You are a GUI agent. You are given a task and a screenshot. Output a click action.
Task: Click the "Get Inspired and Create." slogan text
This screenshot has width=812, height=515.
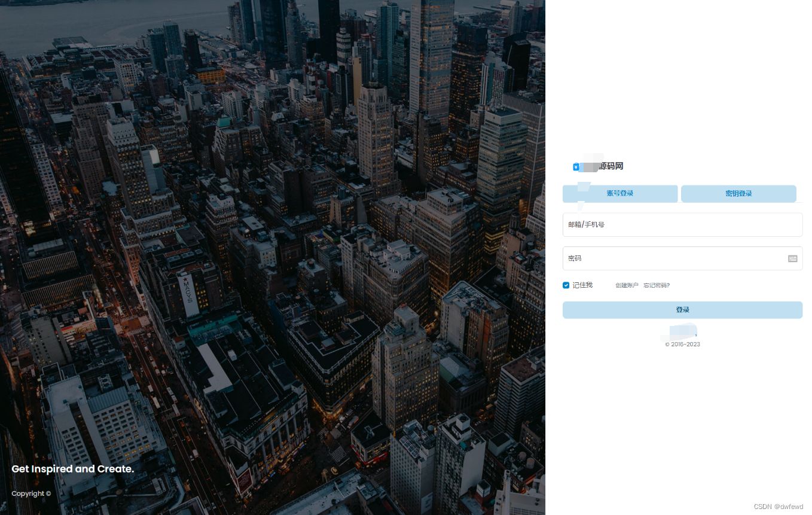tap(72, 469)
